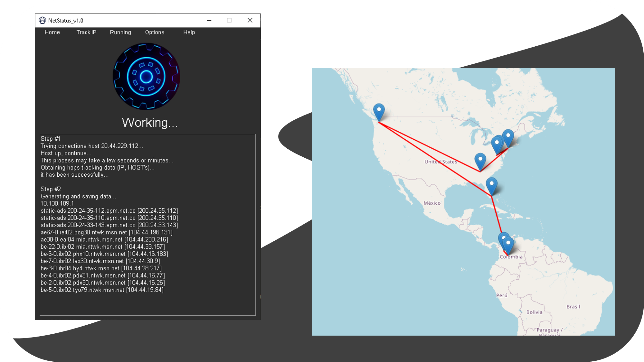
Task: Open the Help menu
Action: (x=189, y=32)
